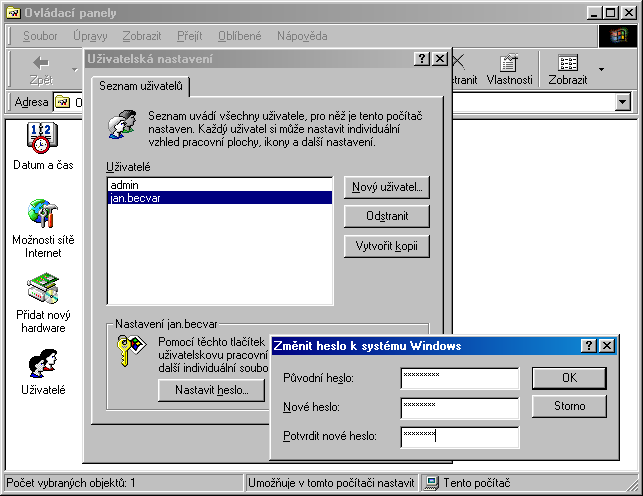
Task: Click the key icon in Nastavení jan.becvar
Action: coord(131,350)
